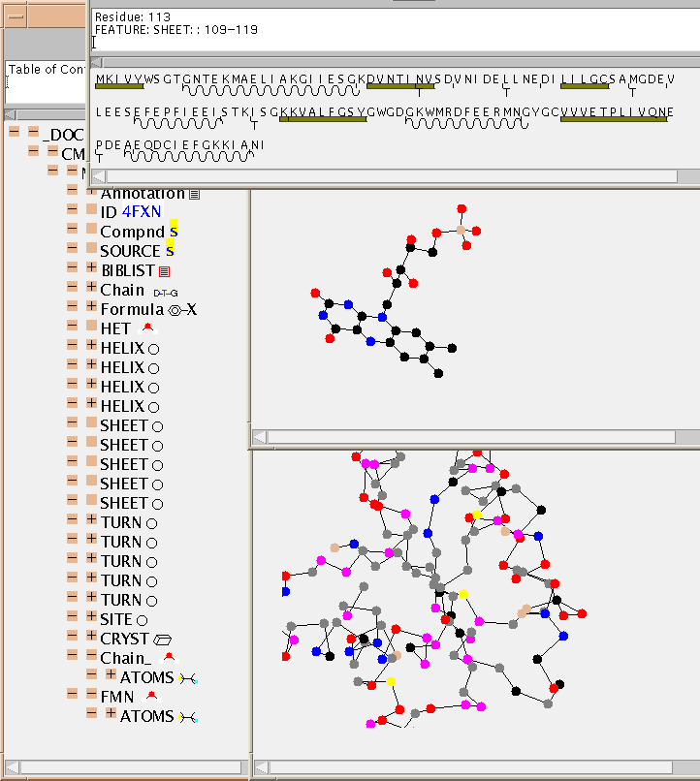Click the CRYST crystal cell icon
The image size is (700, 781).
[164, 639]
